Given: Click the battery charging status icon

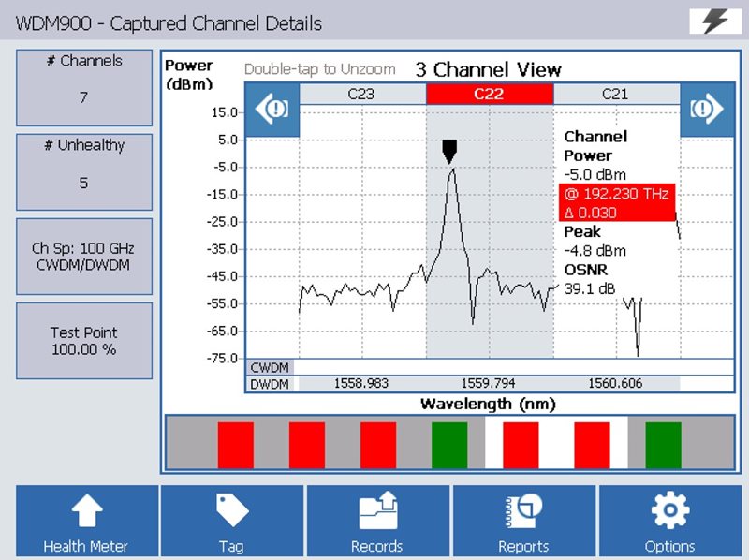Looking at the screenshot, I should [714, 22].
